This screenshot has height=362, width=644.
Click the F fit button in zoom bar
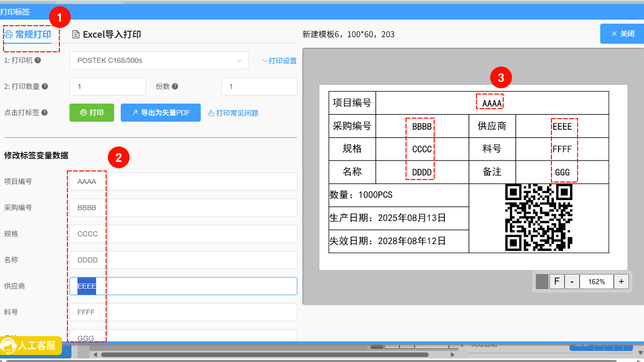pos(556,282)
